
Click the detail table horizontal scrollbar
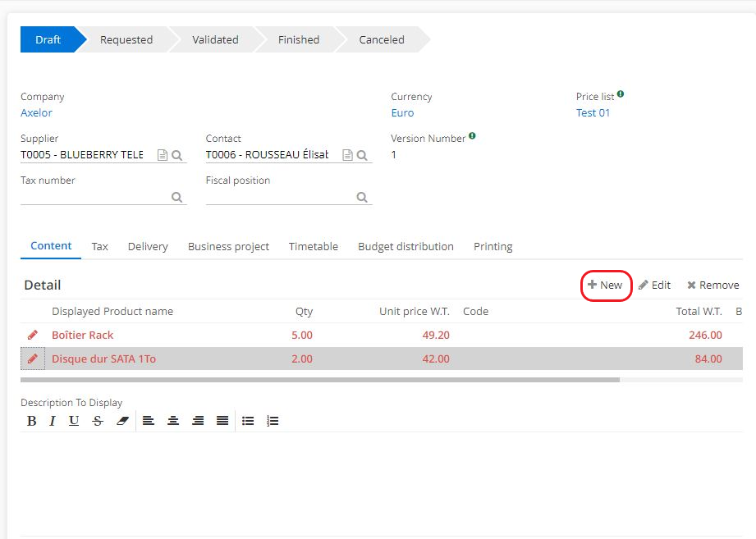coord(320,380)
